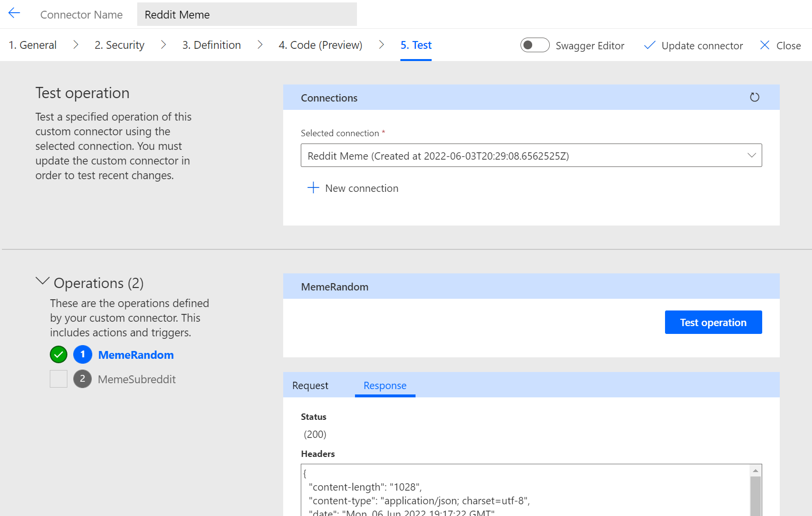The height and width of the screenshot is (516, 812).
Task: Open the Selected connection dropdown
Action: point(531,155)
